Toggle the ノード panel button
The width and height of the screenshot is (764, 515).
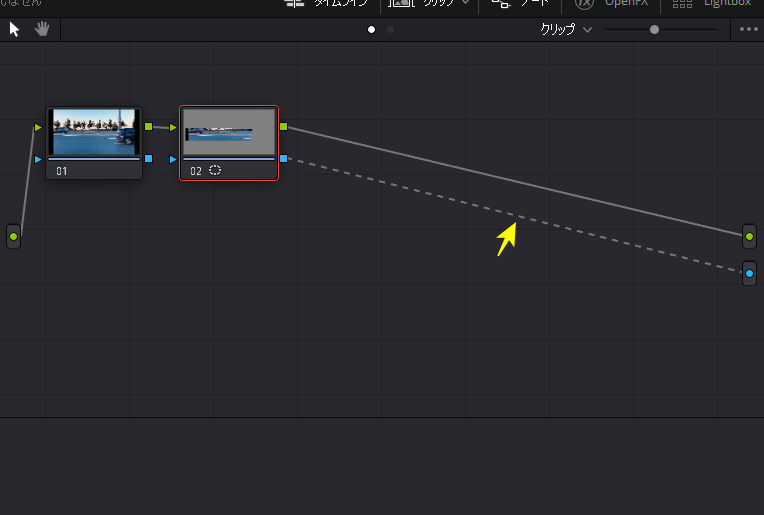tap(520, 3)
